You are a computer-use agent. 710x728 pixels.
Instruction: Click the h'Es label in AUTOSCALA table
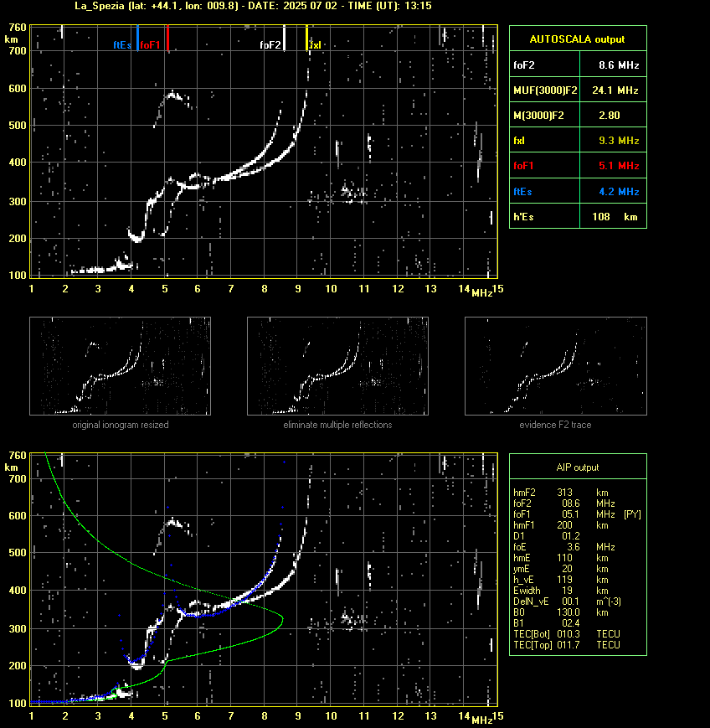click(523, 217)
